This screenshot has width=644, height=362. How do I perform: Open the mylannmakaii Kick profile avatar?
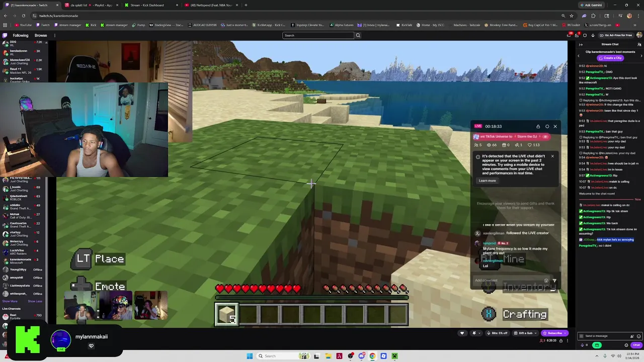coord(61,339)
